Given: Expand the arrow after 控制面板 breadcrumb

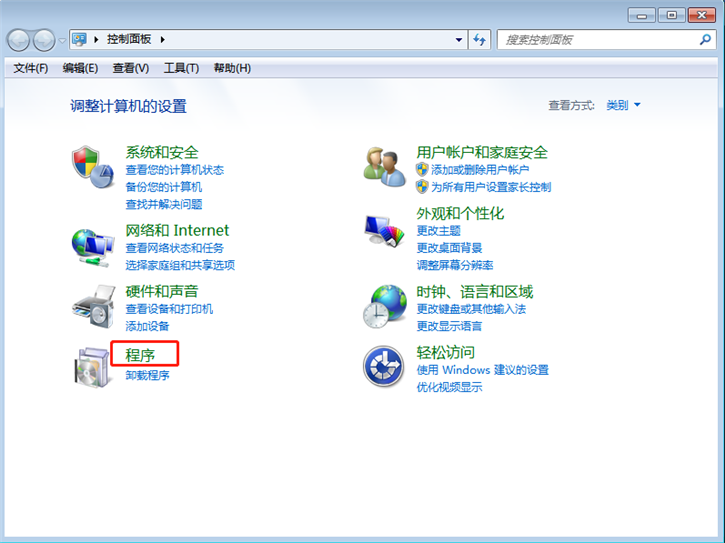Looking at the screenshot, I should [163, 40].
